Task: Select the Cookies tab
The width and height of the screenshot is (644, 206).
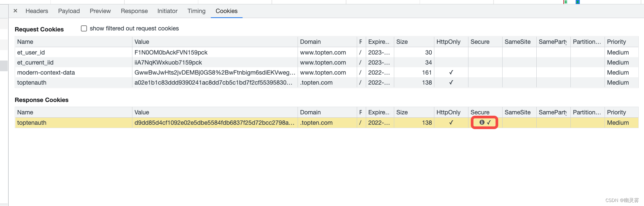Action: tap(226, 11)
